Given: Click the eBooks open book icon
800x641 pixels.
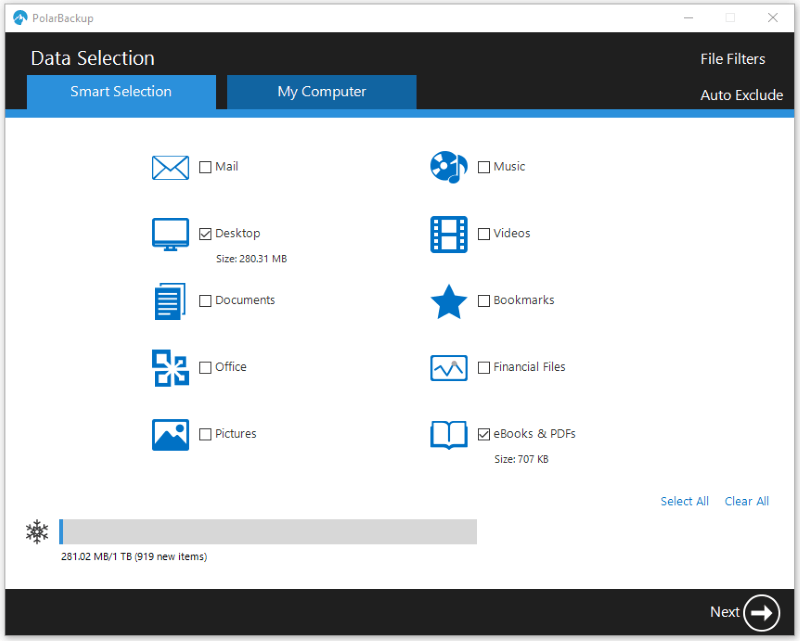Looking at the screenshot, I should 448,434.
